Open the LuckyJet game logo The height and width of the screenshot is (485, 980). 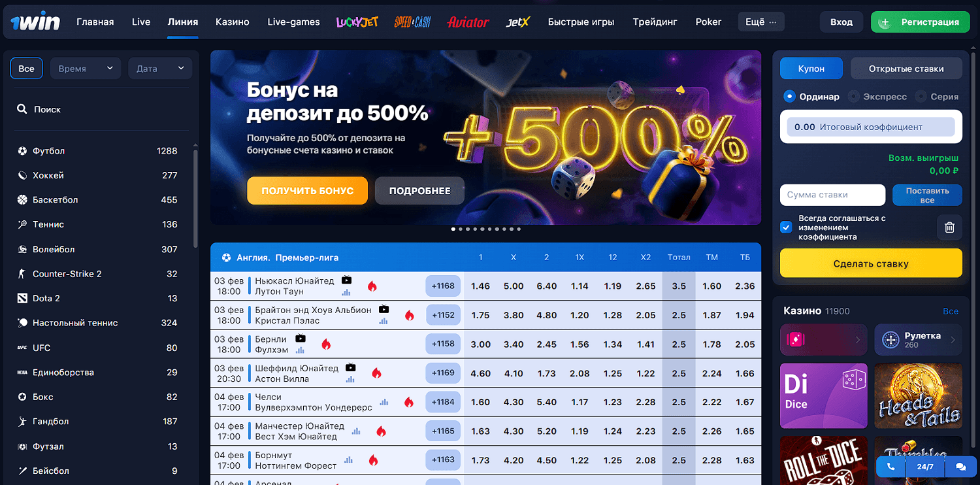point(357,22)
